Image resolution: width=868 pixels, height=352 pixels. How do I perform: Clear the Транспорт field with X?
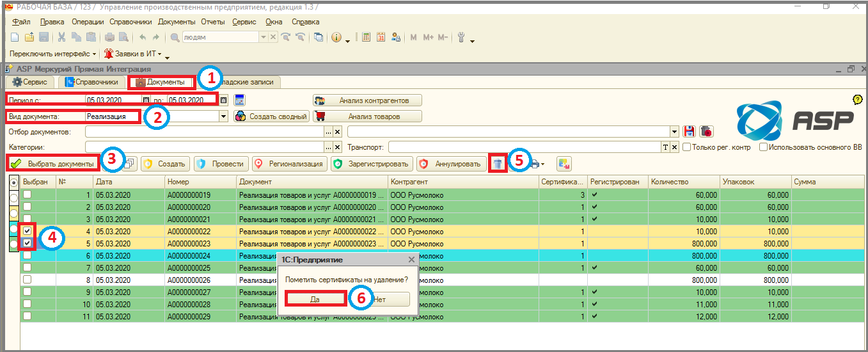coord(674,147)
